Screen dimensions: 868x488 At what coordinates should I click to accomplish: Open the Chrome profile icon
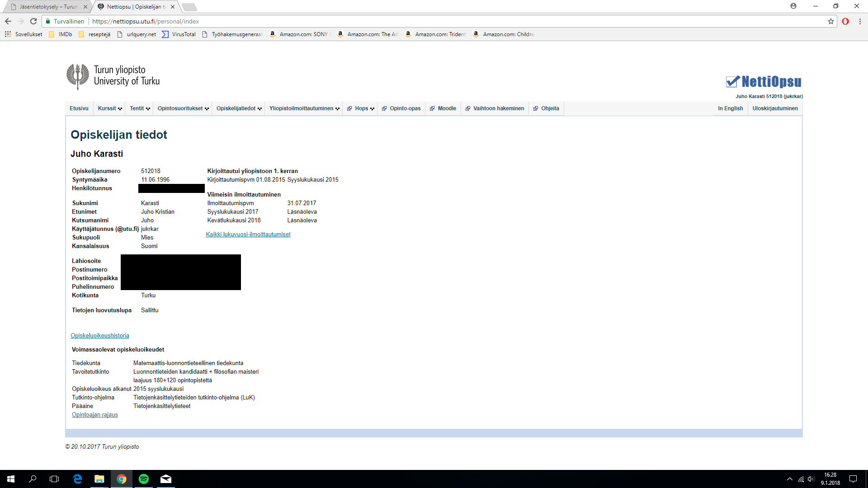pos(793,6)
